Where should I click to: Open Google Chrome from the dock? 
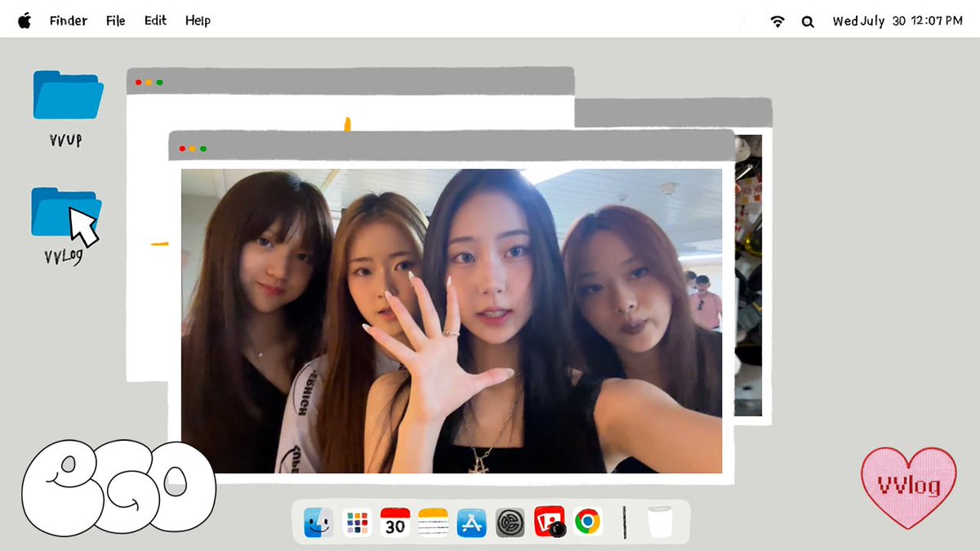[x=587, y=522]
